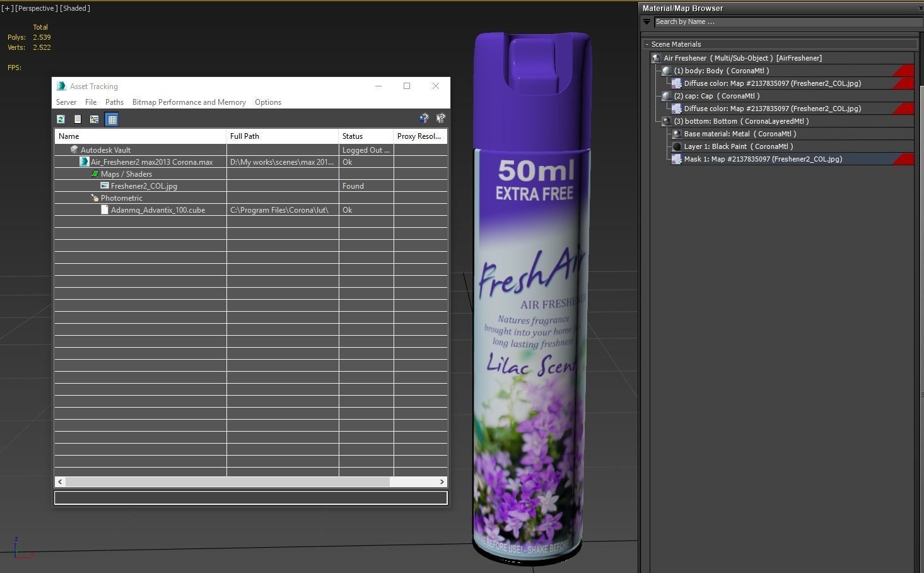Open the viewport [+] menu

tap(7, 8)
